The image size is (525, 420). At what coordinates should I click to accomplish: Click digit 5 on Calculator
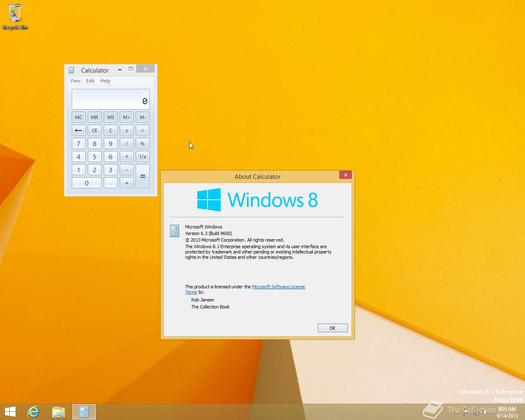pos(95,157)
